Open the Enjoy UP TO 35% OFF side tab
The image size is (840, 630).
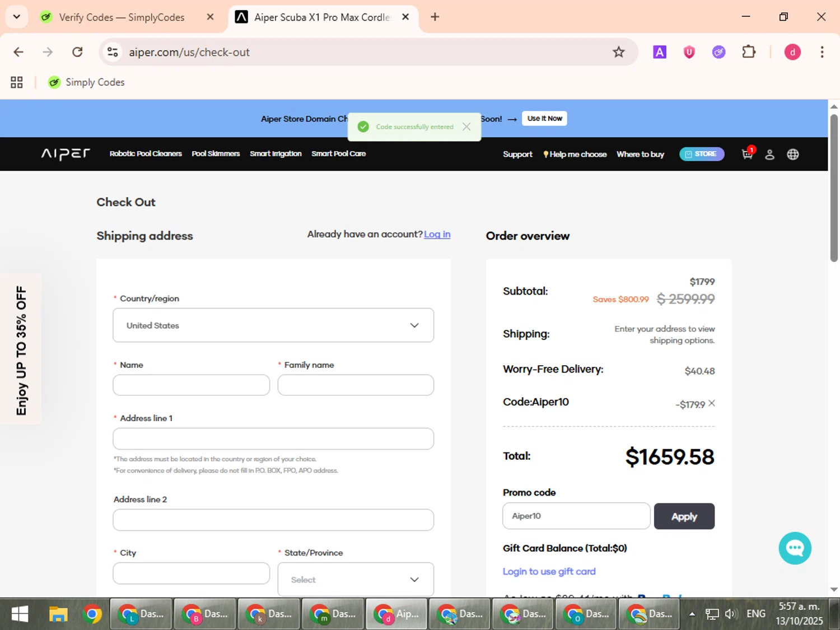[21, 350]
